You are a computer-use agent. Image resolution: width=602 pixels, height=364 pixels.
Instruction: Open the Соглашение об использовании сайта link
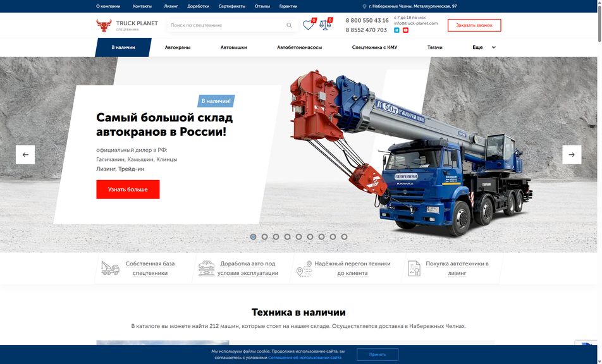(304, 358)
